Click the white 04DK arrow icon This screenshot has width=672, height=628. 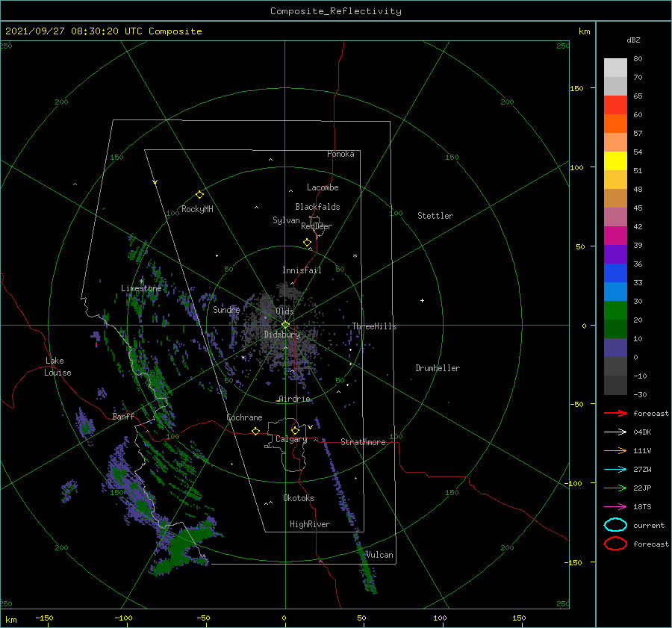[615, 432]
